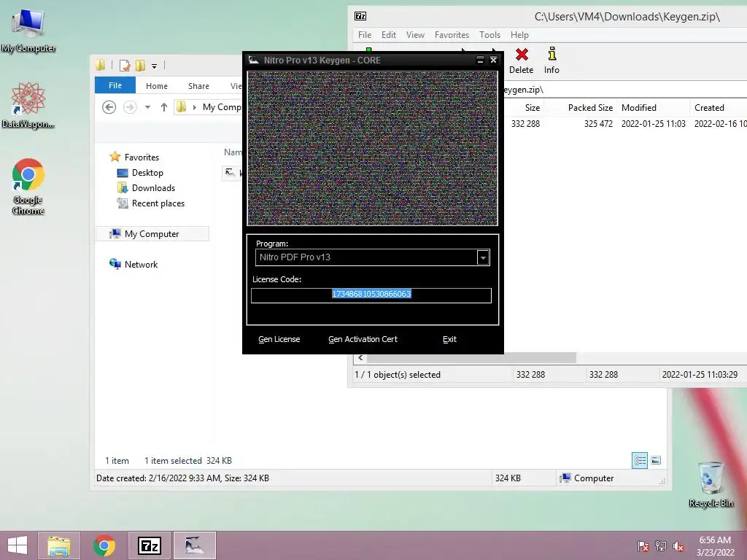Click folder icon in Explorer address bar
This screenshot has width=747, height=560.
pos(181,107)
